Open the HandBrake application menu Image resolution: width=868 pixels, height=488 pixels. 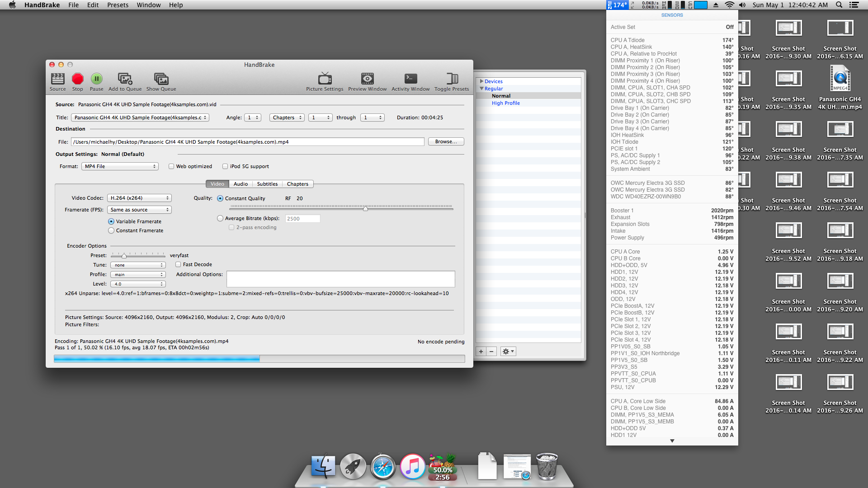(42, 5)
